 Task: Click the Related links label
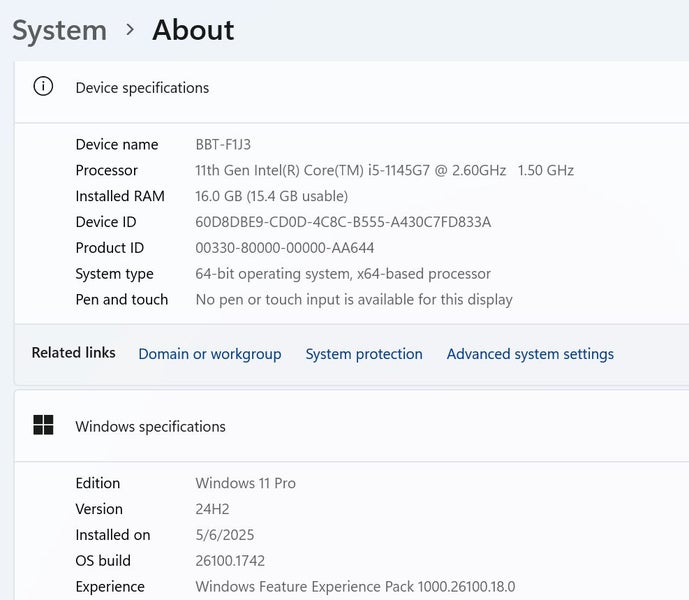(x=73, y=353)
